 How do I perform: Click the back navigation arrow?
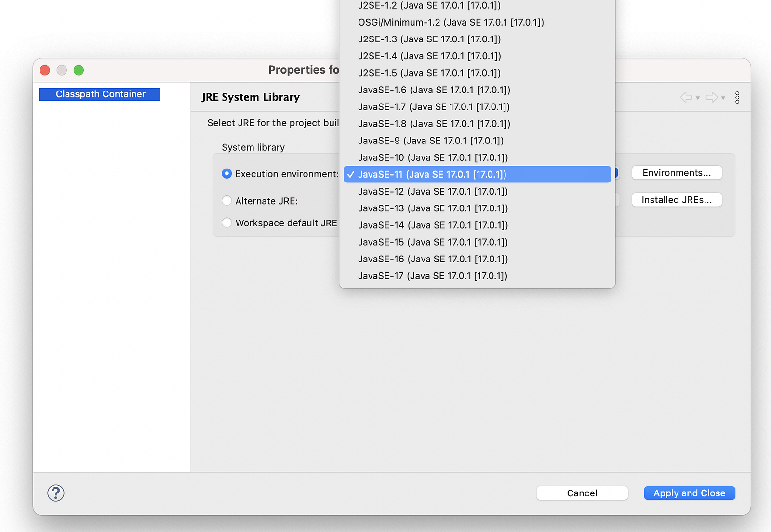686,97
